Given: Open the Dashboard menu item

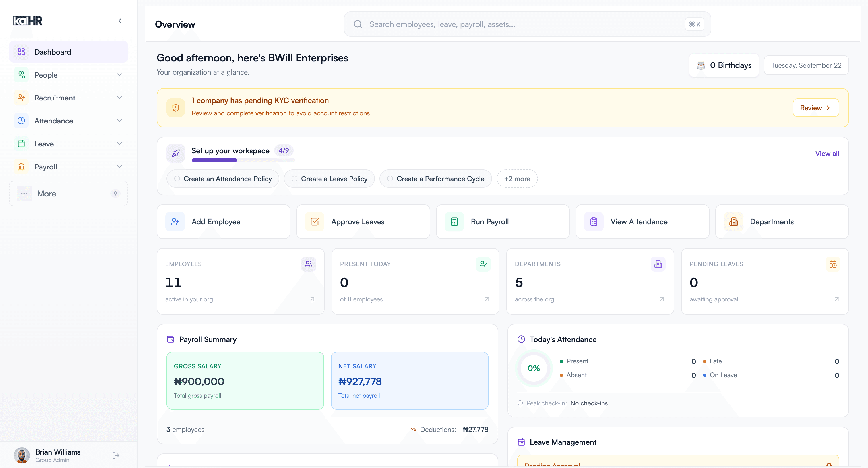Looking at the screenshot, I should click(x=68, y=52).
